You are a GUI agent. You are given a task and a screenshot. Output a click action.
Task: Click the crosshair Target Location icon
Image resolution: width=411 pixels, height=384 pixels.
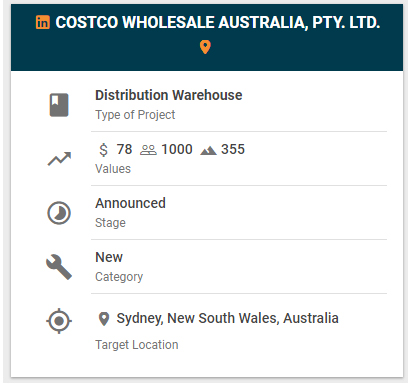(x=59, y=321)
